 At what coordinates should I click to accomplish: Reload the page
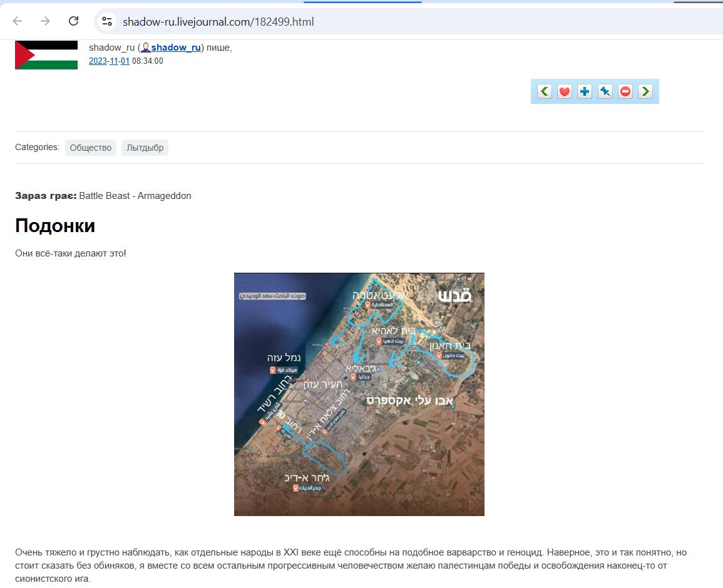pos(73,21)
